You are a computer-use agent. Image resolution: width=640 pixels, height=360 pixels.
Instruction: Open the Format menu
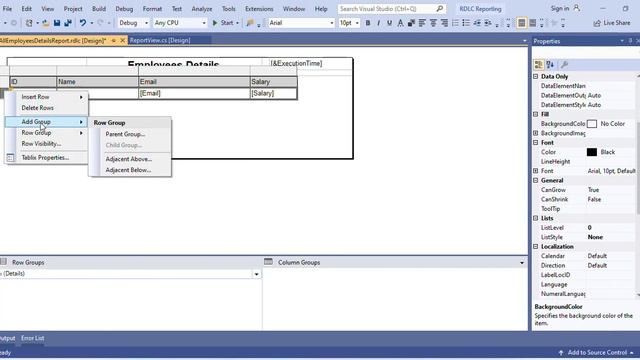click(x=152, y=9)
